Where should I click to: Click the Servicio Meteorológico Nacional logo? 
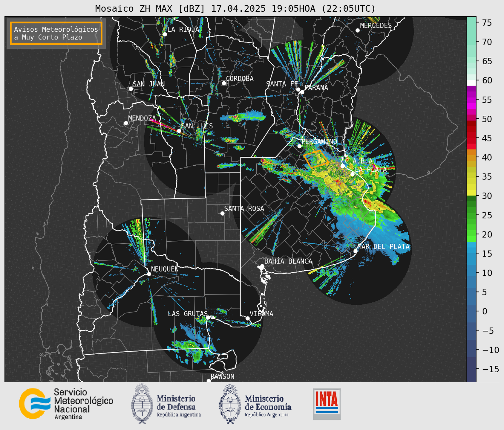pos(66,404)
